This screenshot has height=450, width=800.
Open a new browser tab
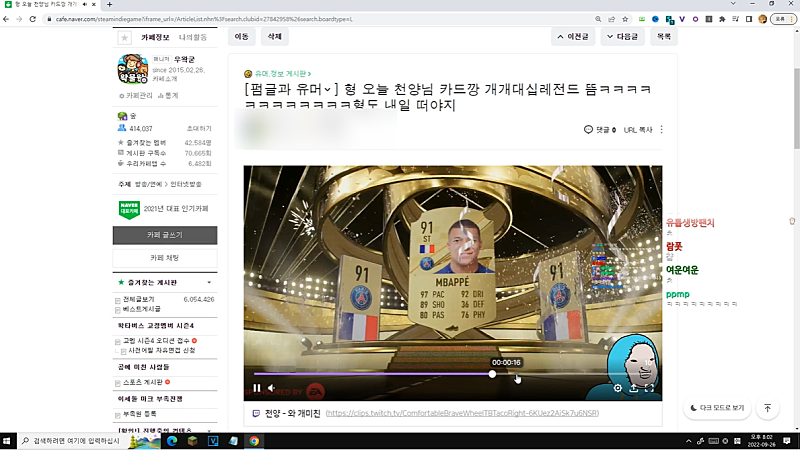point(109,4)
